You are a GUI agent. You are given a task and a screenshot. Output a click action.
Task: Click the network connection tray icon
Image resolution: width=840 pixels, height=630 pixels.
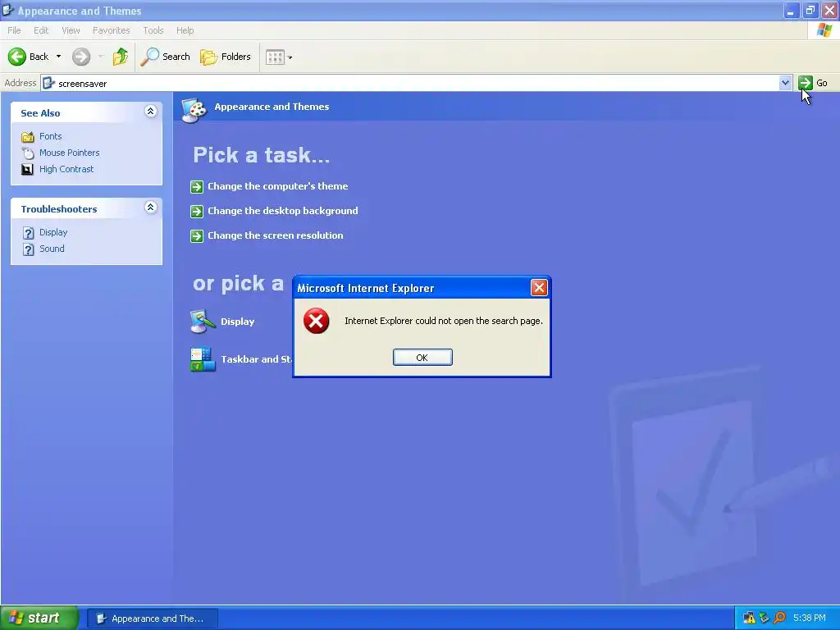coord(765,619)
